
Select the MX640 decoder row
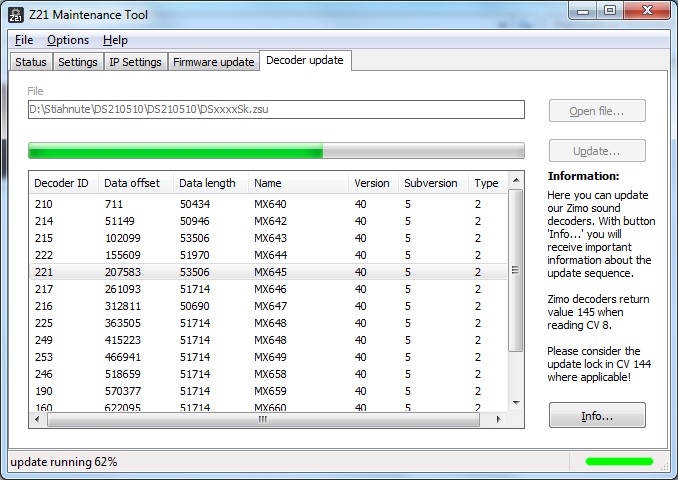pyautogui.click(x=270, y=204)
